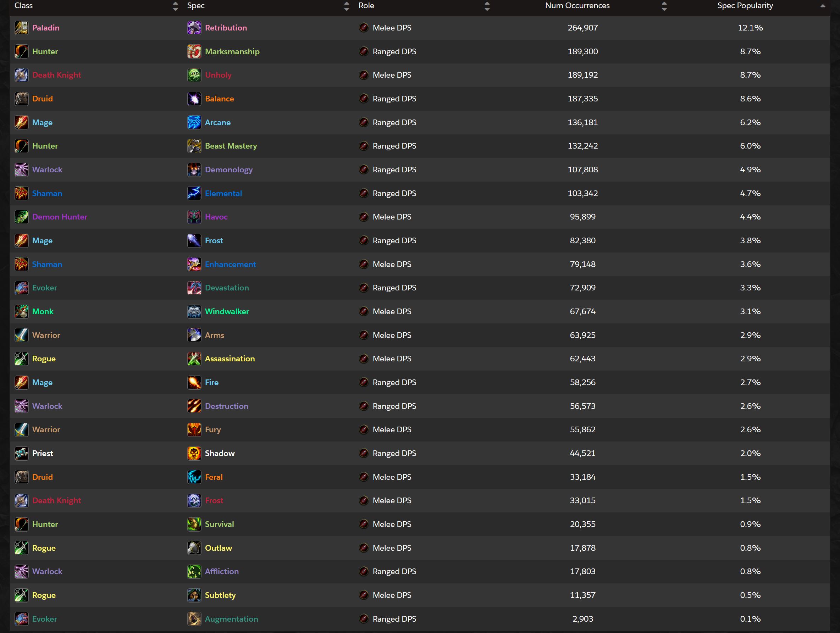Sort table by Spec column arrows

pos(346,6)
